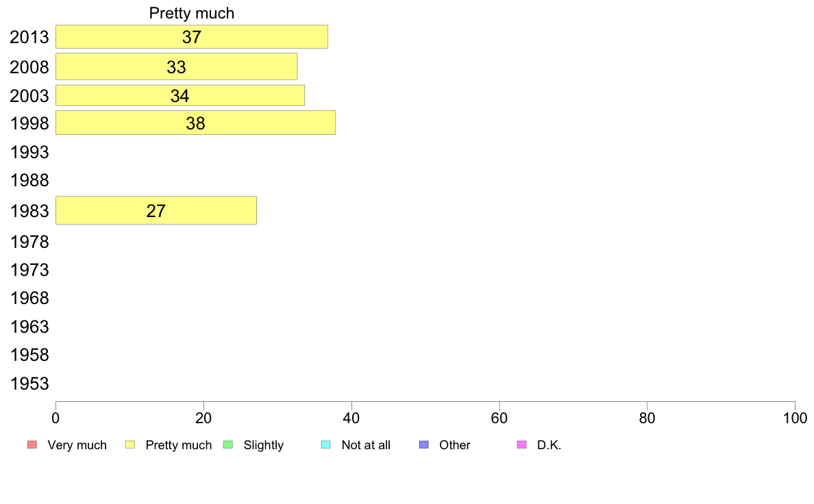Click the 40 tick on x-axis
The image size is (814, 504).
(351, 418)
